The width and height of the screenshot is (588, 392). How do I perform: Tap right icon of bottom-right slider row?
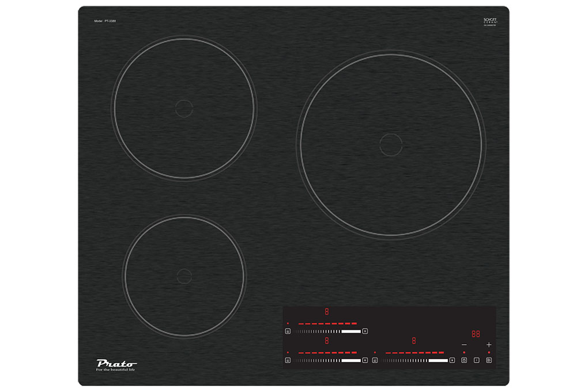[x=452, y=360]
